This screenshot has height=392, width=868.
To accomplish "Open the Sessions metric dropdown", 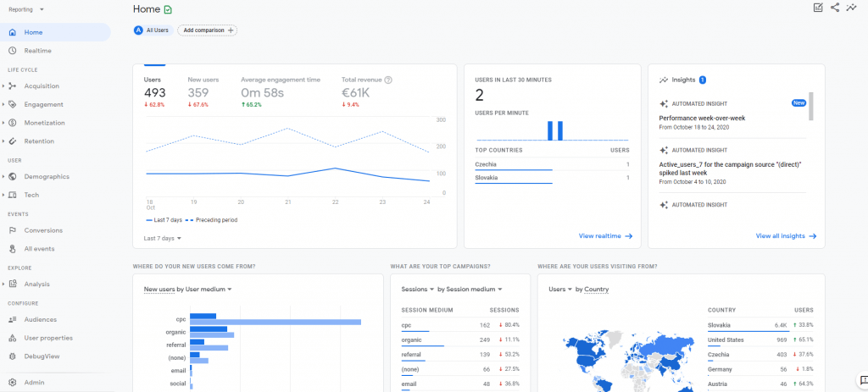I will [417, 290].
